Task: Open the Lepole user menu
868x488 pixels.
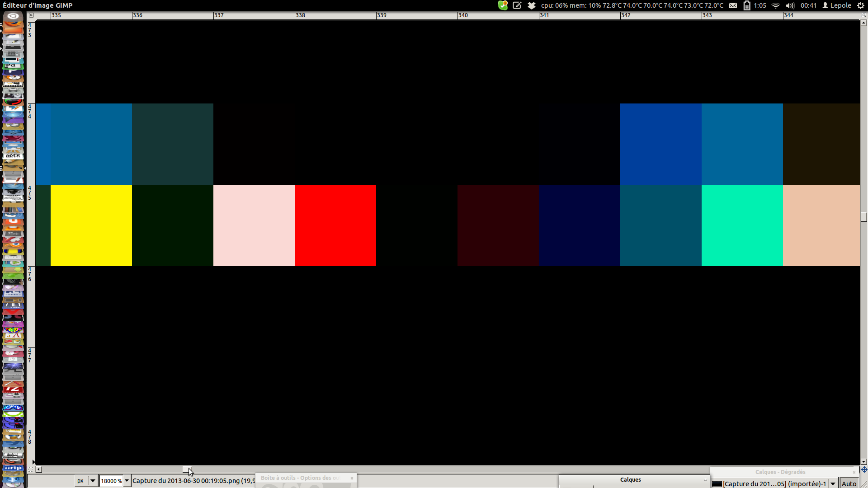Action: [x=837, y=5]
